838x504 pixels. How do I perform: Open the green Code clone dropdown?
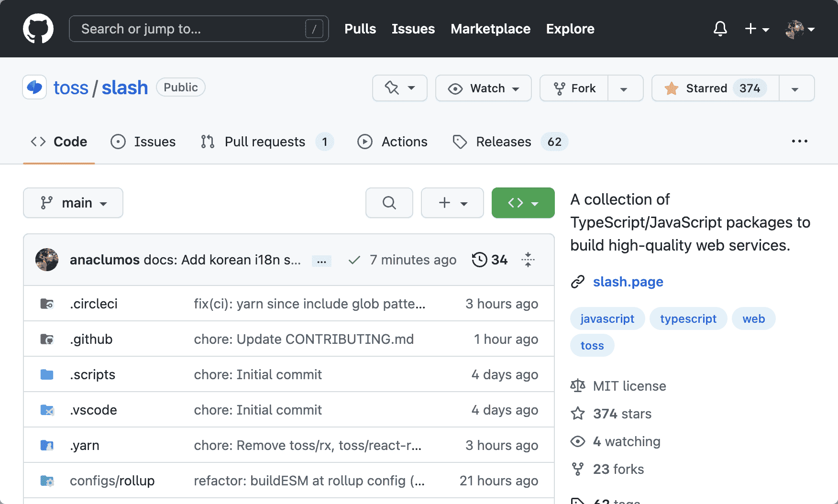tap(523, 203)
